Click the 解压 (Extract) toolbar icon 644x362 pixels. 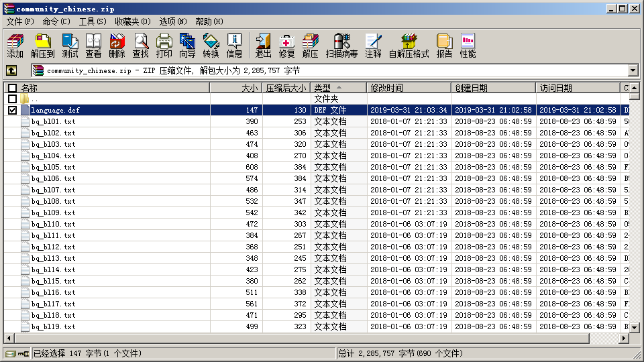pos(310,46)
